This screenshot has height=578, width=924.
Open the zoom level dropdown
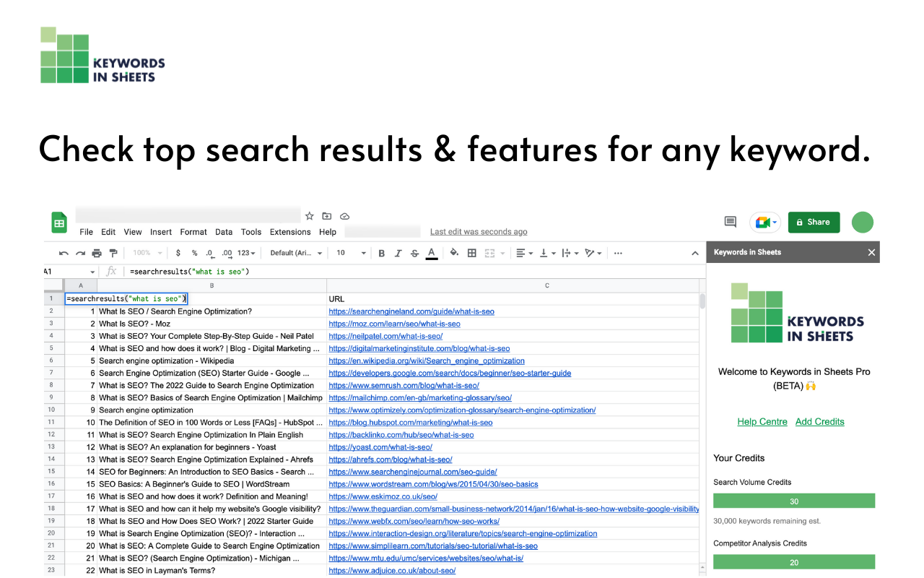pyautogui.click(x=147, y=253)
